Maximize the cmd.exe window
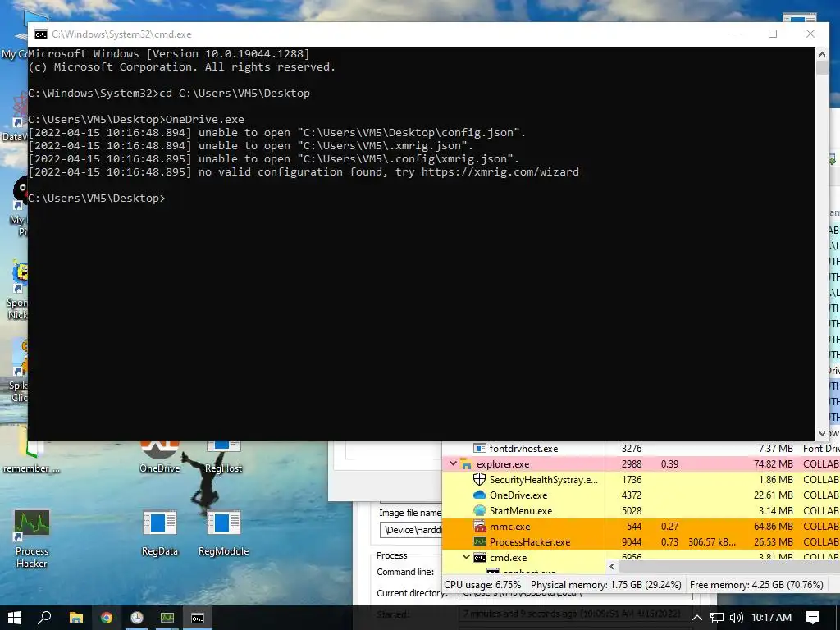The image size is (840, 630). pyautogui.click(x=773, y=34)
